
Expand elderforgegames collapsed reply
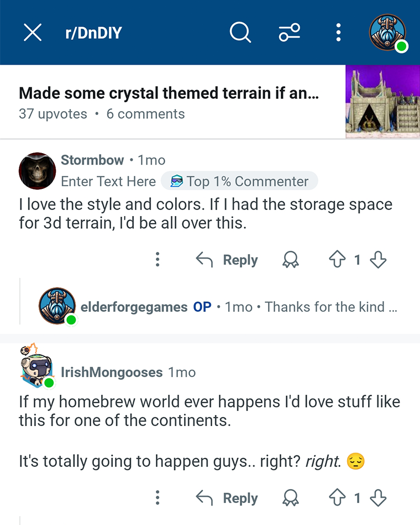pyautogui.click(x=218, y=307)
